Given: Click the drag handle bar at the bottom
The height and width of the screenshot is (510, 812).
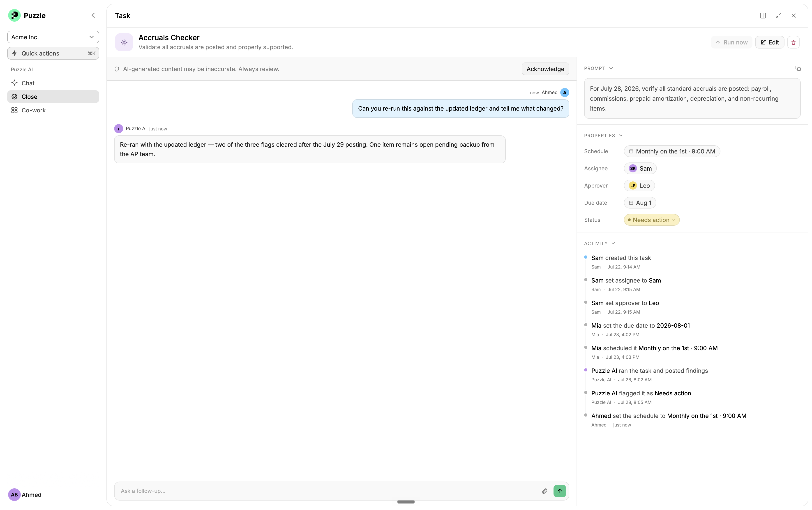Looking at the screenshot, I should [406, 502].
